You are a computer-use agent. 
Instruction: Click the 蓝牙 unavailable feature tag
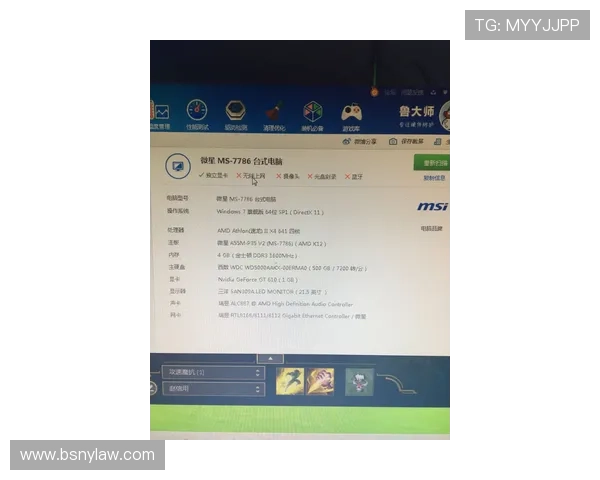[354, 176]
